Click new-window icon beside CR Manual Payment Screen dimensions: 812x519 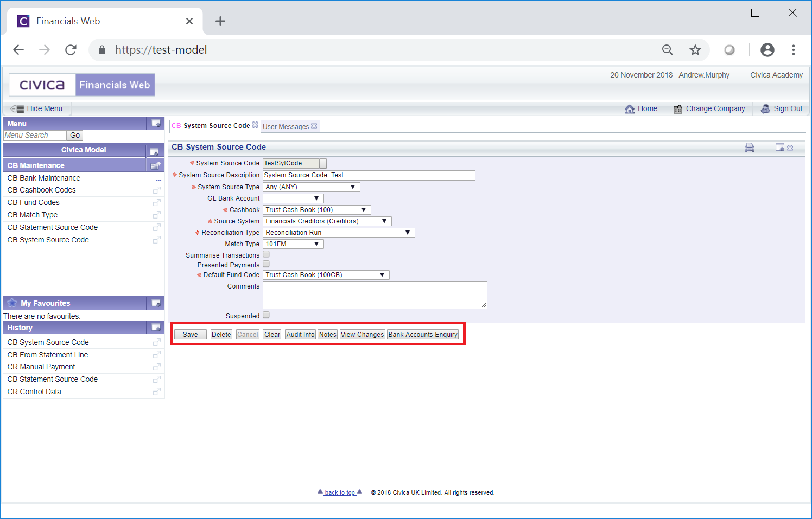click(156, 367)
